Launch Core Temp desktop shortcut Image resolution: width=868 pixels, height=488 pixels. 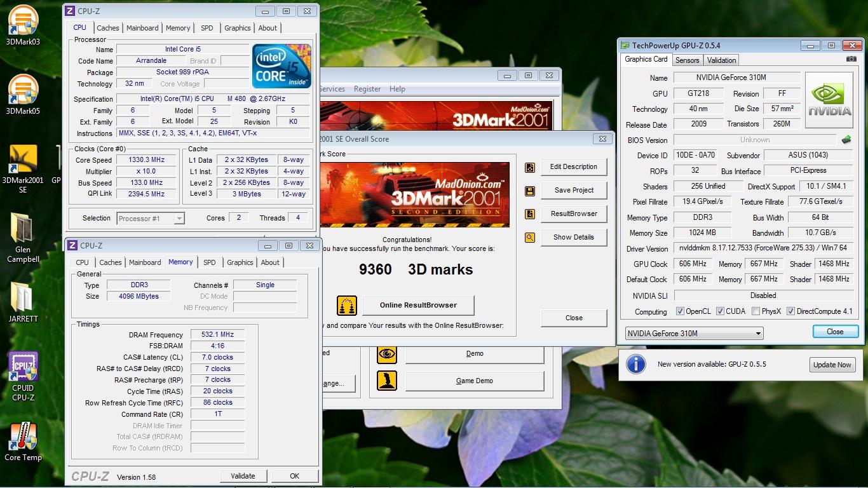point(23,441)
